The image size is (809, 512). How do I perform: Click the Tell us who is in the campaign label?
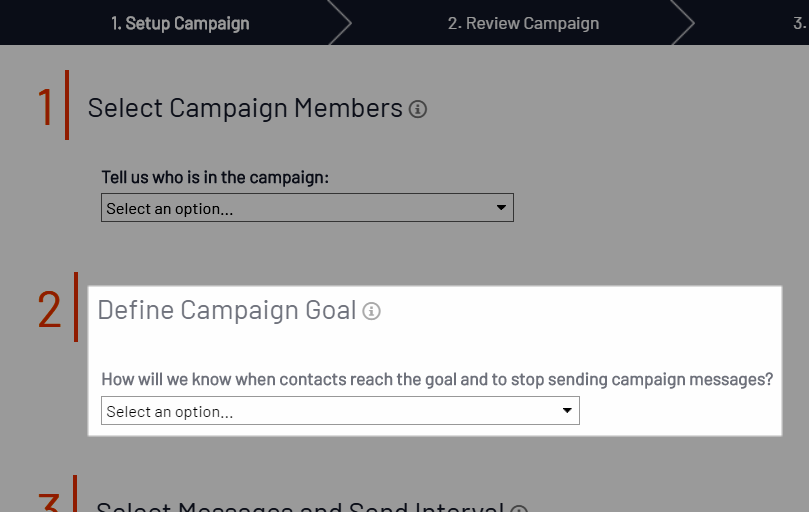pos(215,177)
